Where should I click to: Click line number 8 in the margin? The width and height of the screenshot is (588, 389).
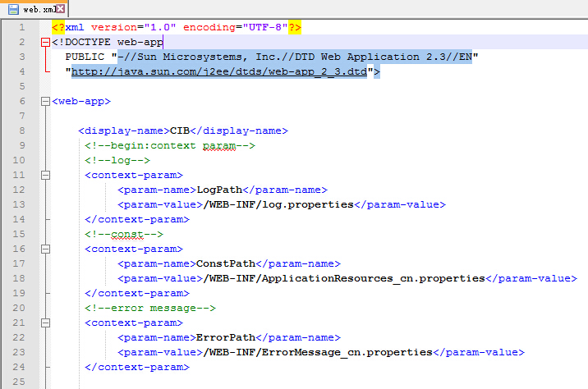[21, 130]
